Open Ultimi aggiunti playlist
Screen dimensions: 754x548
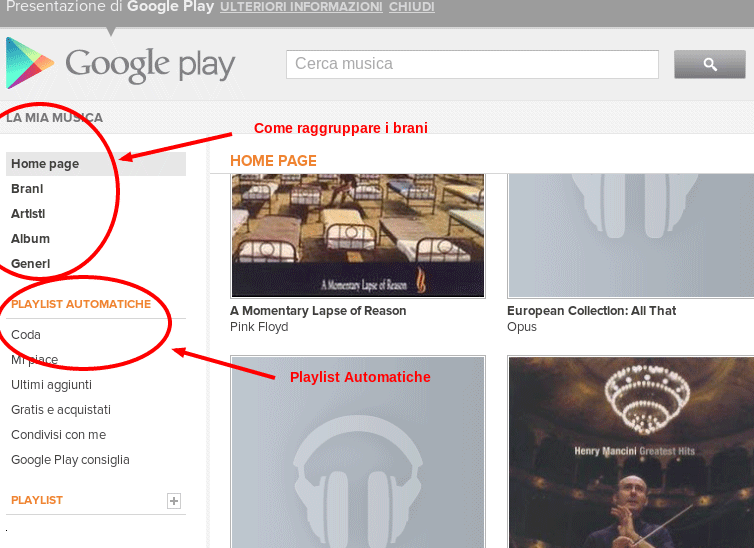click(x=51, y=385)
